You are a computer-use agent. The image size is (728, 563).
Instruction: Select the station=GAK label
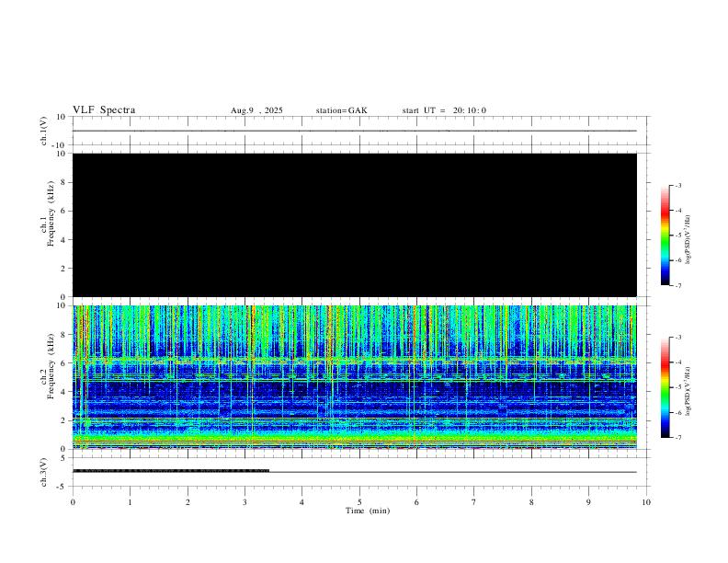(341, 110)
